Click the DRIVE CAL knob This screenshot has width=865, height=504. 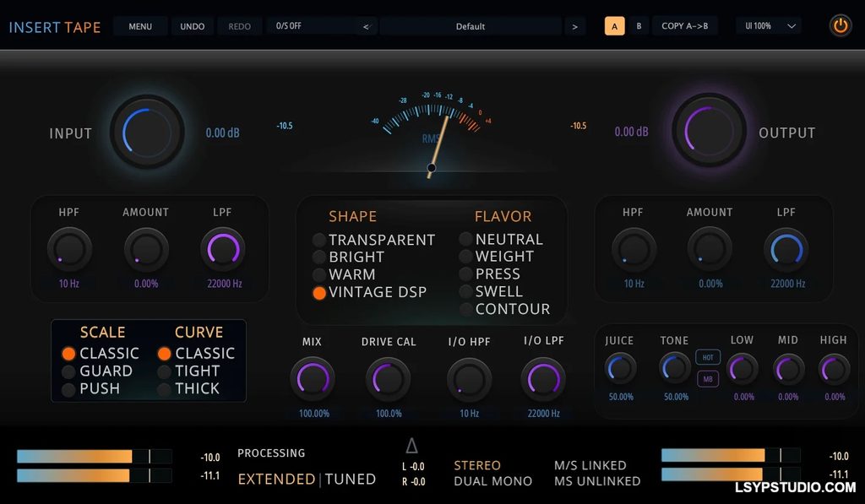388,379
